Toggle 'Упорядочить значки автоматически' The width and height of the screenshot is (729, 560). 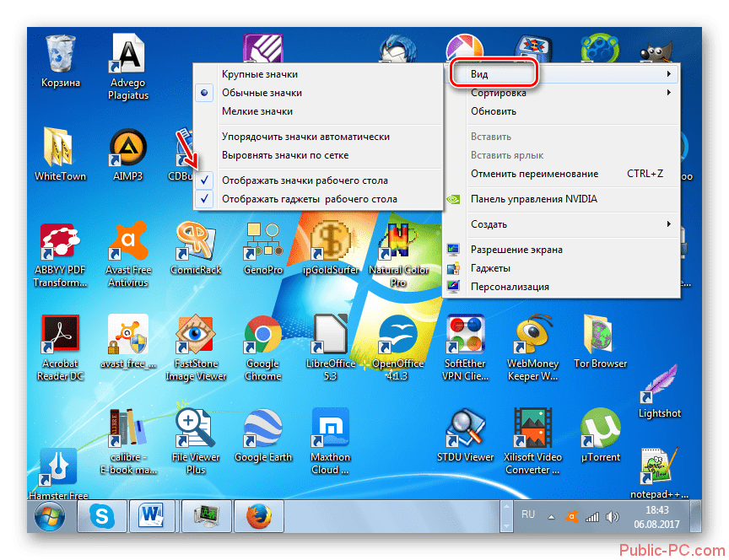point(317,137)
